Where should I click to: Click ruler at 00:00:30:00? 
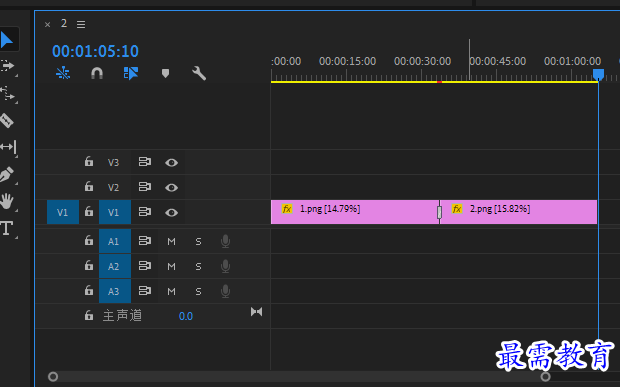point(422,61)
